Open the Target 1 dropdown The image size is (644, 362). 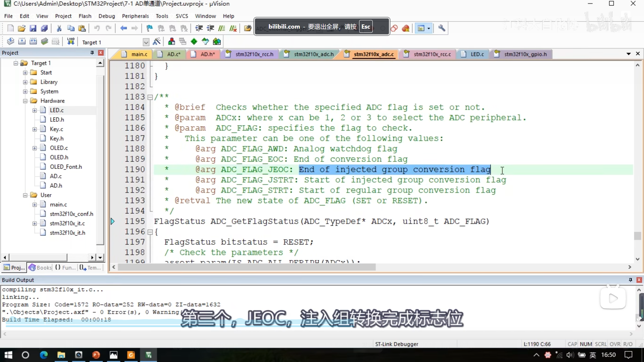coord(146,42)
